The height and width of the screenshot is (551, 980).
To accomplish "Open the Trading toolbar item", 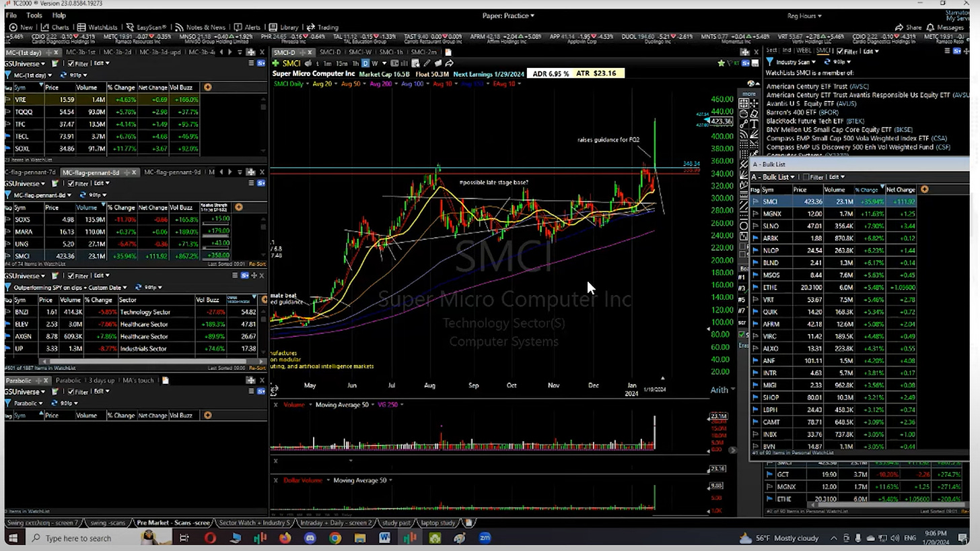I will point(322,27).
